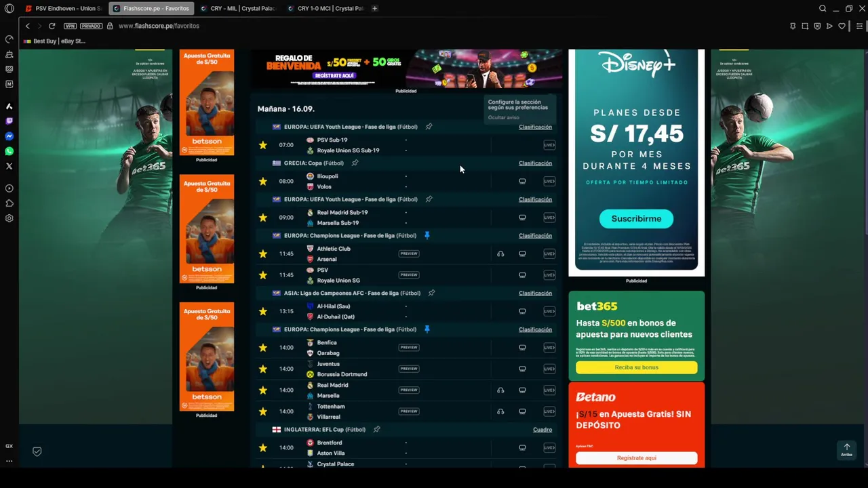Open the Cuadro link for EFL Cup
868x488 pixels.
(542, 430)
